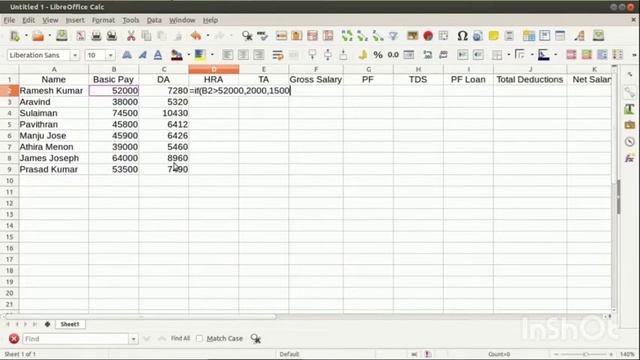Image resolution: width=640 pixels, height=360 pixels.
Task: Select the Sheet1 tab
Action: 70,324
